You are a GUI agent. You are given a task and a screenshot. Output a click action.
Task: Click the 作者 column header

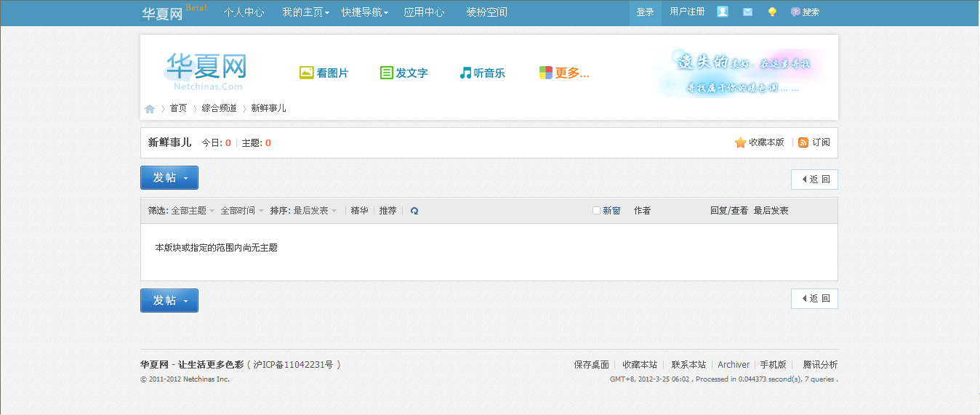click(x=642, y=211)
